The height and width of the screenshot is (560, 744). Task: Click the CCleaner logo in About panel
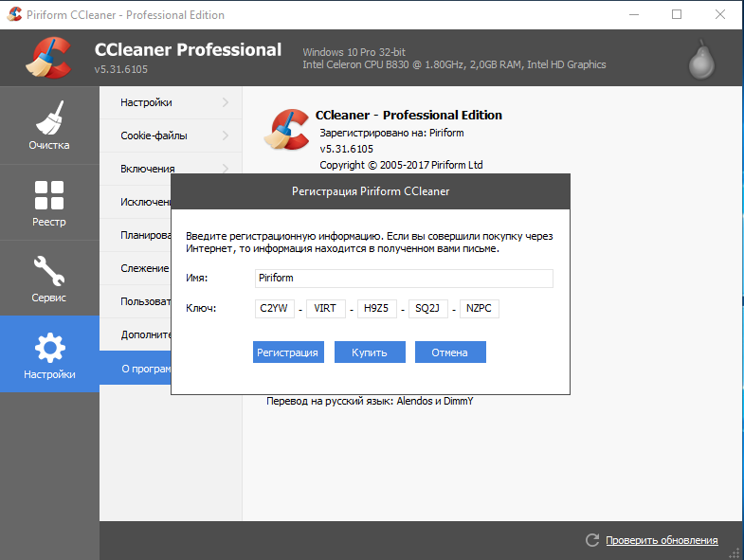click(289, 132)
